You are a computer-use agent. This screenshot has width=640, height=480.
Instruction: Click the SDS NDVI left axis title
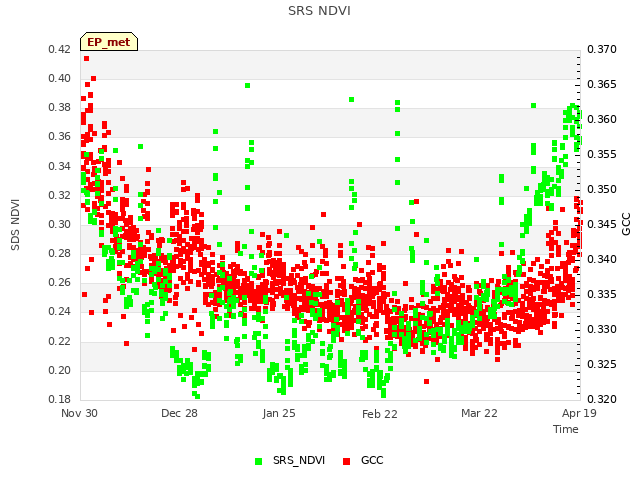pyautogui.click(x=15, y=224)
